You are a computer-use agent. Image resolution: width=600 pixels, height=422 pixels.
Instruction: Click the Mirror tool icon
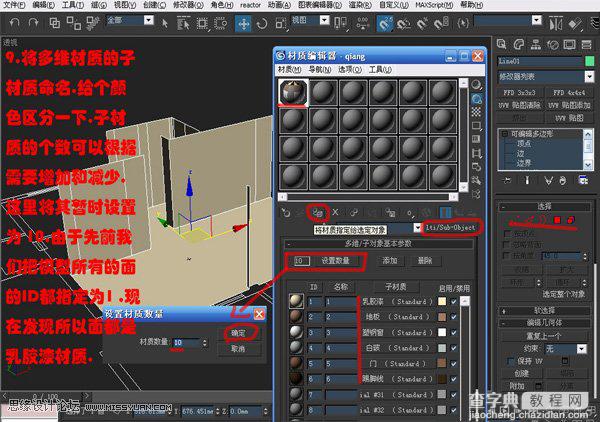click(555, 24)
